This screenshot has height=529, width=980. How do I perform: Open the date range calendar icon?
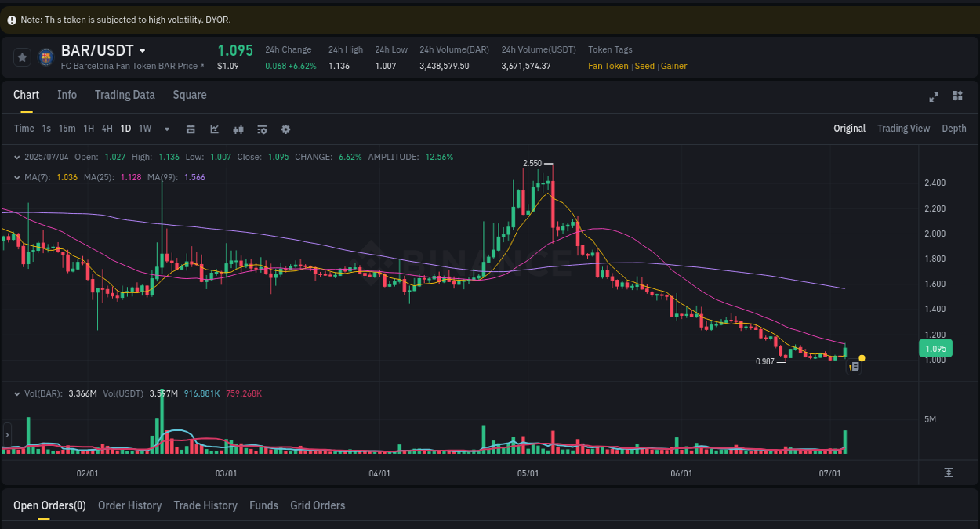tap(191, 129)
